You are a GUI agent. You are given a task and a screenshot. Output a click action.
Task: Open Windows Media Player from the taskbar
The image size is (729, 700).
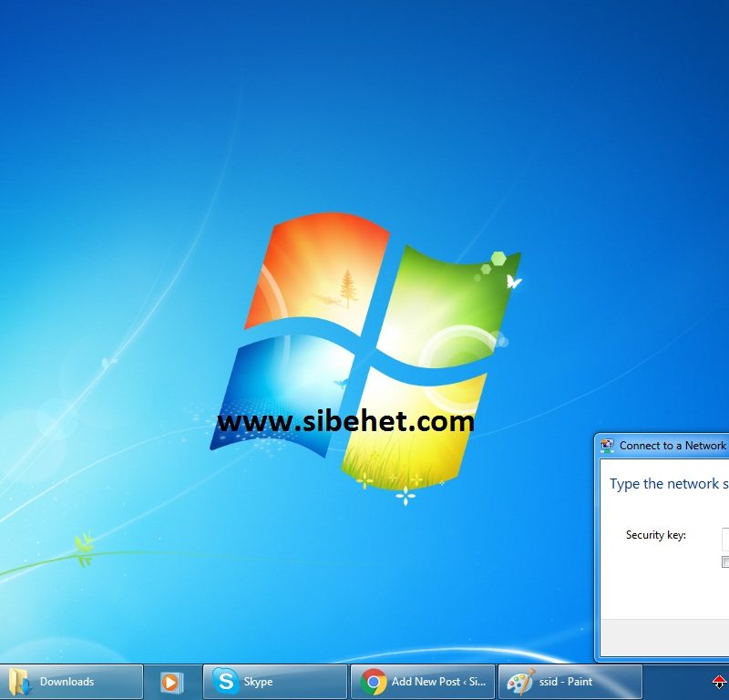coord(171,683)
